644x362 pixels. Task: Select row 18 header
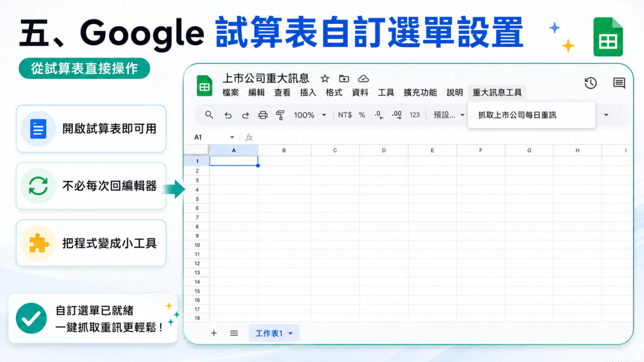click(x=197, y=318)
